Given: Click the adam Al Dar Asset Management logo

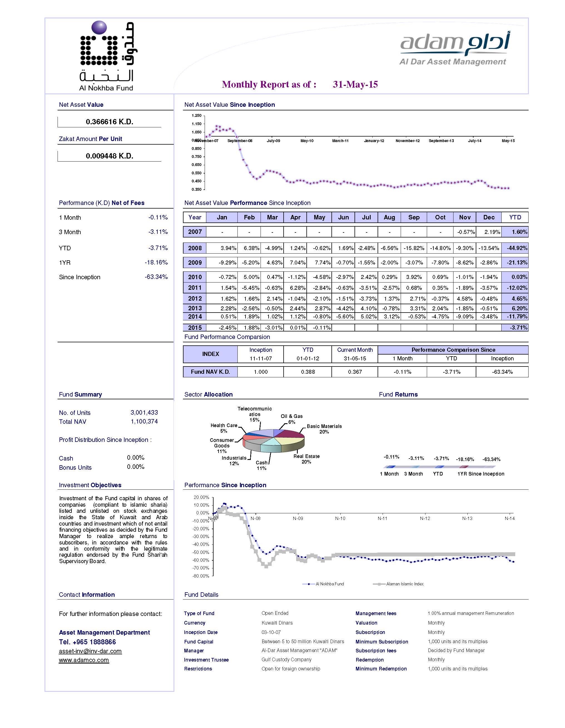Looking at the screenshot, I should pos(454,48).
